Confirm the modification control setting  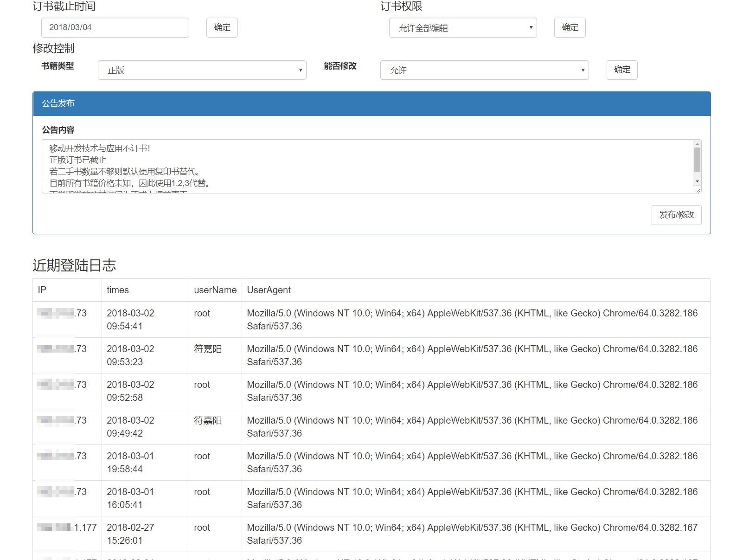tap(621, 70)
